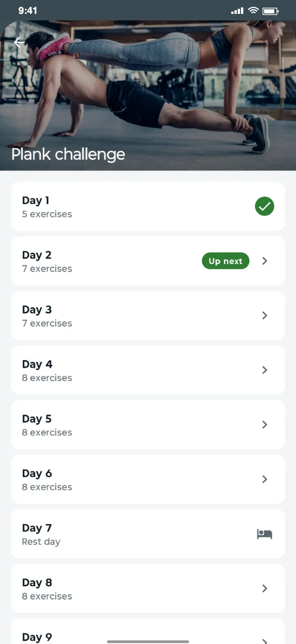Tap the Plank challenge title text
The height and width of the screenshot is (644, 296).
pyautogui.click(x=68, y=155)
